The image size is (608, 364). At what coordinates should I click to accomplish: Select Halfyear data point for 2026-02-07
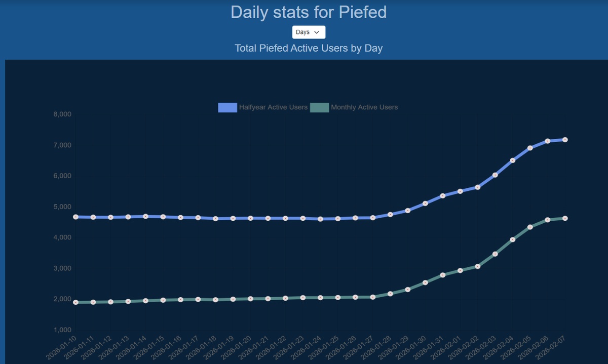coord(565,140)
